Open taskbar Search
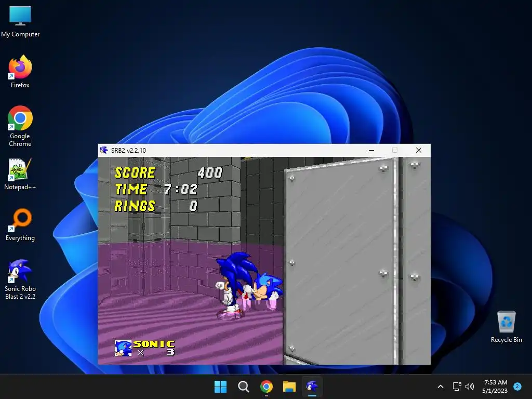 243,387
